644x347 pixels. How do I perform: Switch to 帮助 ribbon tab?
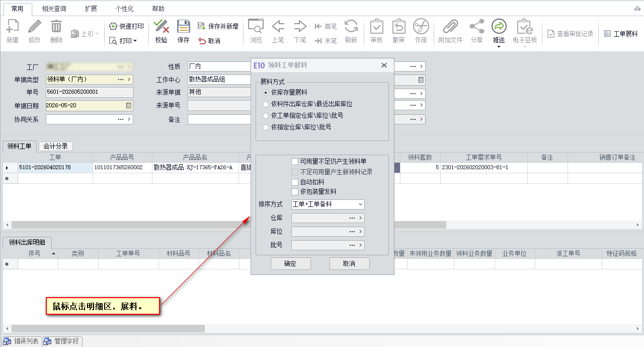coord(158,9)
